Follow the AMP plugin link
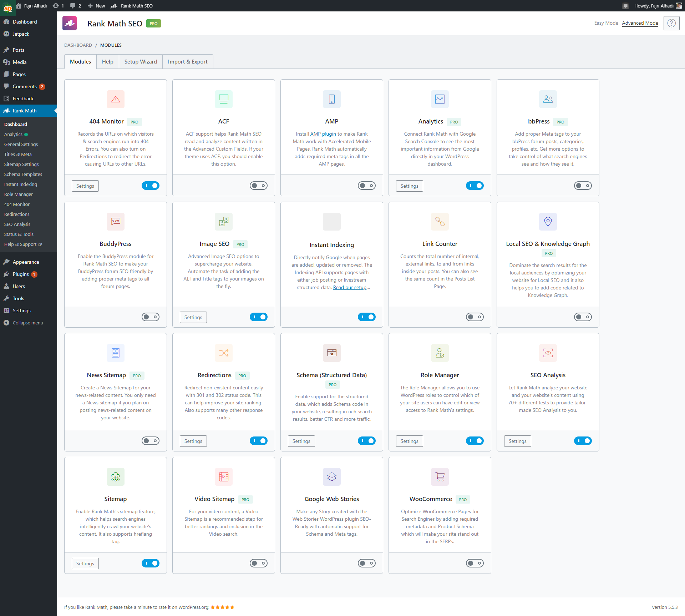 323,134
